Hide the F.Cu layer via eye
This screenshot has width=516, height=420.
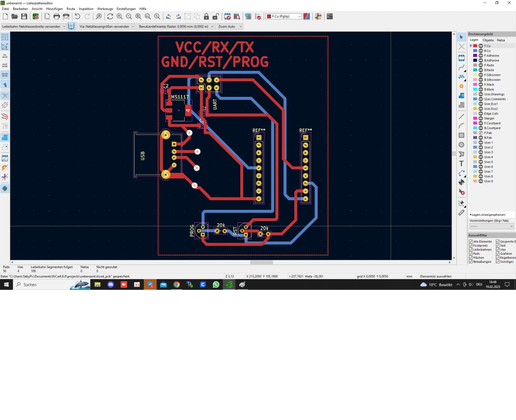(481, 46)
